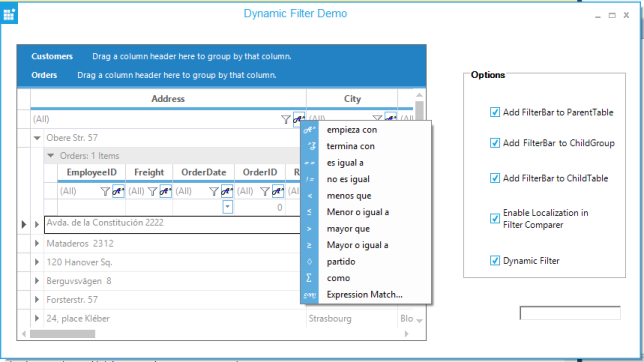Image resolution: width=644 pixels, height=362 pixels.
Task: Click the EmployeeID filter (All) field
Action: tap(79, 191)
